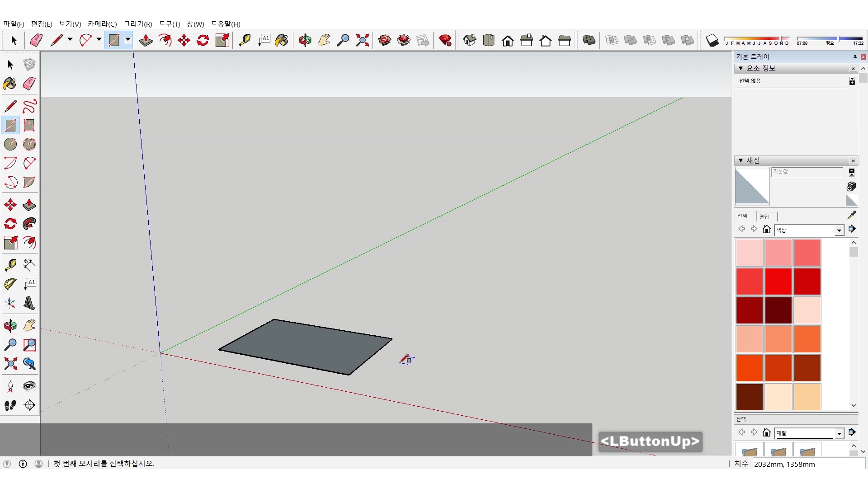This screenshot has width=868, height=488.
Task: Collapse the 재질 panel section
Action: (741, 160)
